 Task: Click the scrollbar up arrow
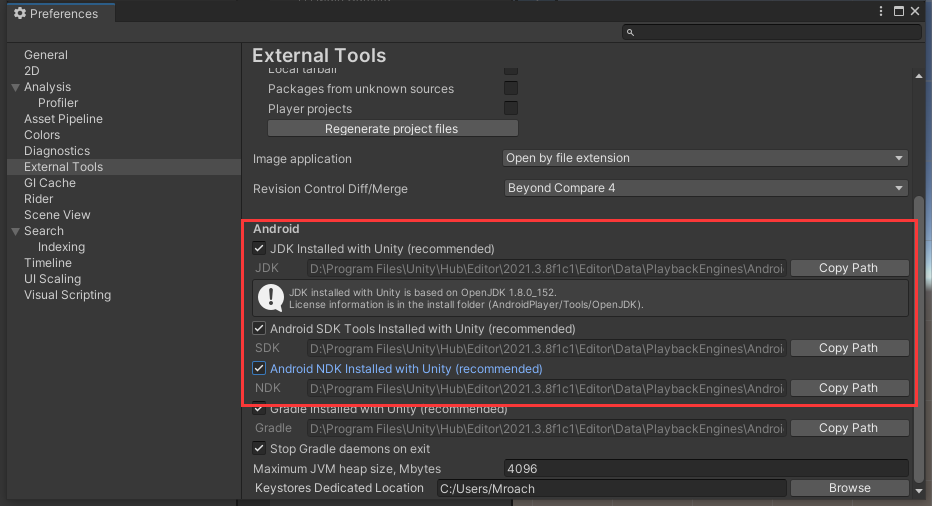point(919,76)
